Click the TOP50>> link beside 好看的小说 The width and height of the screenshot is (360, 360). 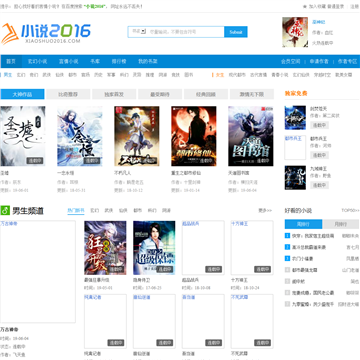click(350, 211)
